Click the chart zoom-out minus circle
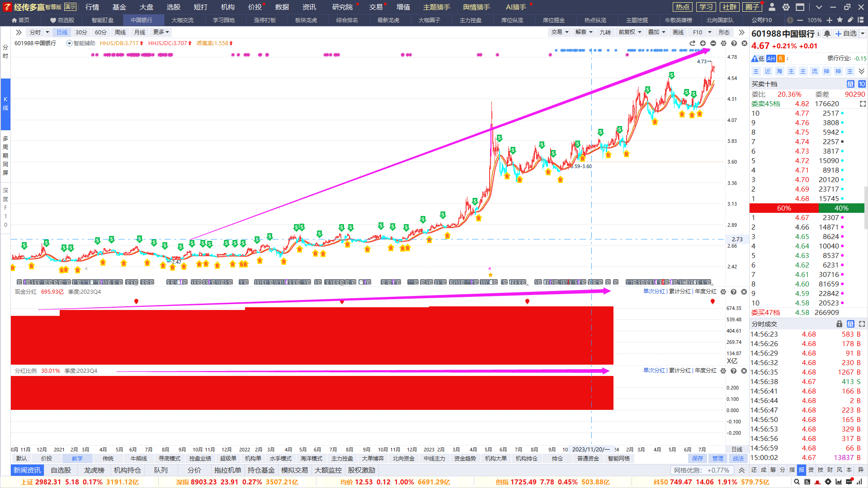The image size is (868, 488). click(x=713, y=43)
